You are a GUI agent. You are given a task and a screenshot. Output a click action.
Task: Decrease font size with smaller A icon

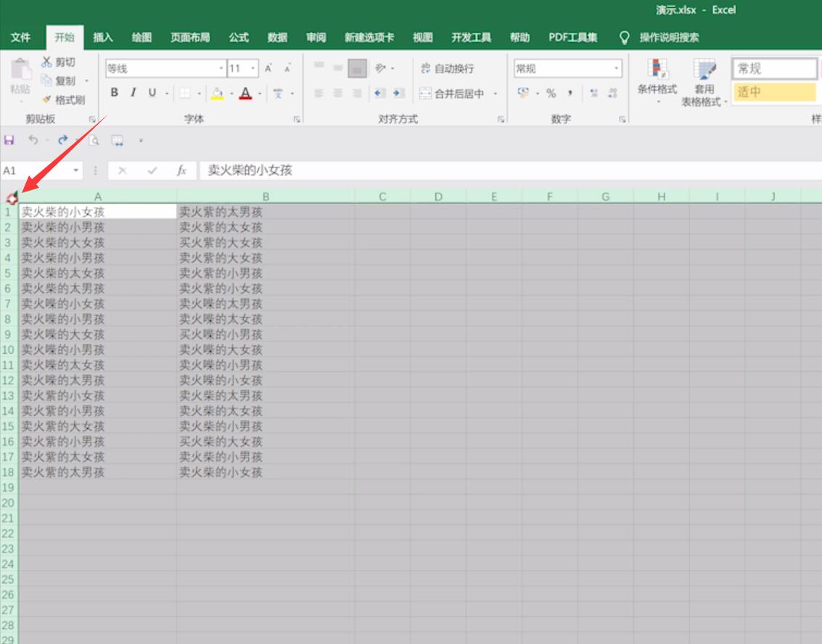pyautogui.click(x=287, y=69)
